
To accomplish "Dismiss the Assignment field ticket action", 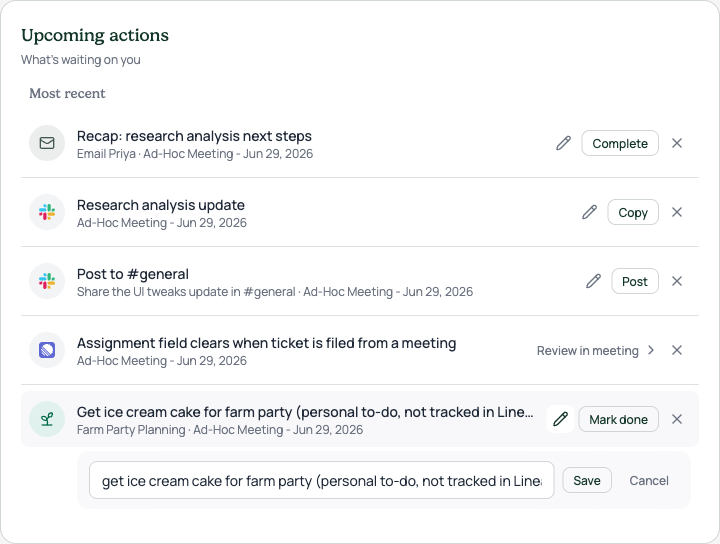I will [x=677, y=350].
